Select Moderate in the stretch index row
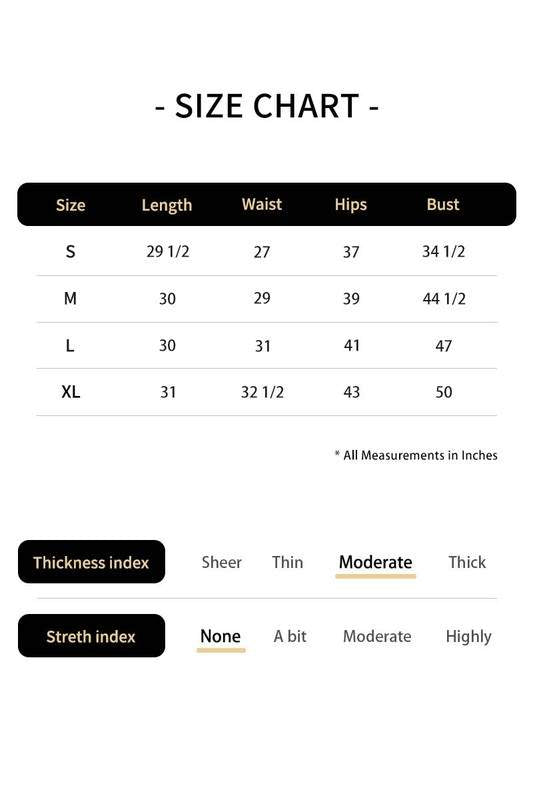Screen dimensions: 533x800 tap(377, 636)
